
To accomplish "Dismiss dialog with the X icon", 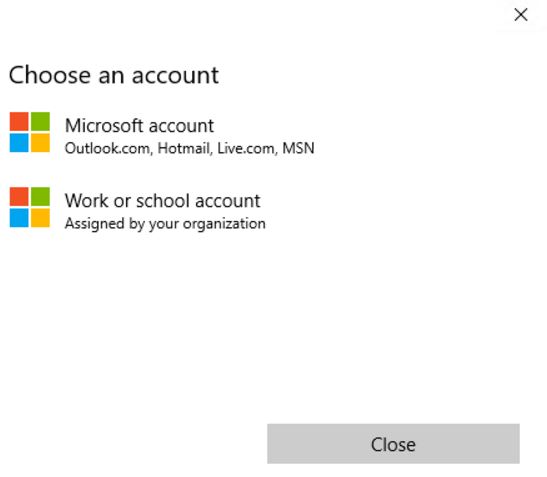I will tap(521, 15).
